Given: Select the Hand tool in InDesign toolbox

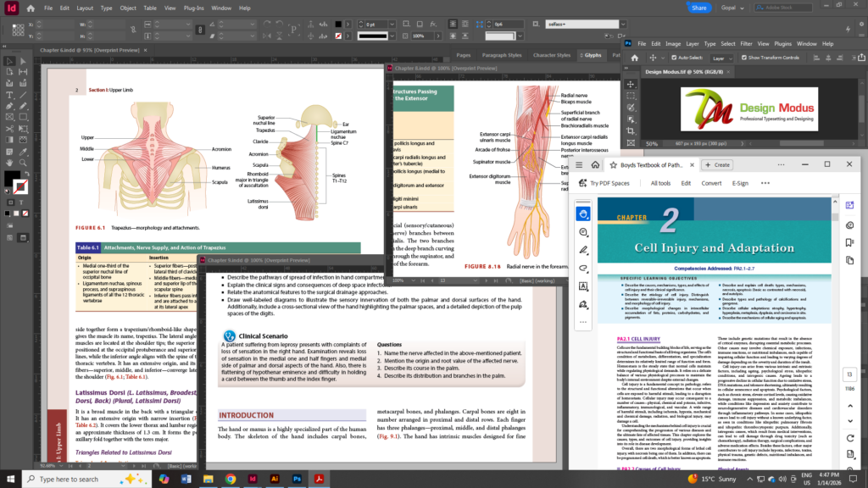Looking at the screenshot, I should tap(9, 163).
